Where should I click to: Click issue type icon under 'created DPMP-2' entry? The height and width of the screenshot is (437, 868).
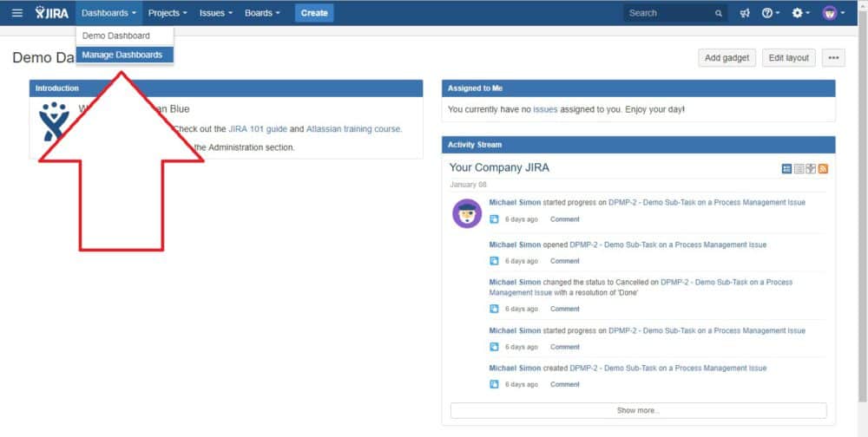495,384
